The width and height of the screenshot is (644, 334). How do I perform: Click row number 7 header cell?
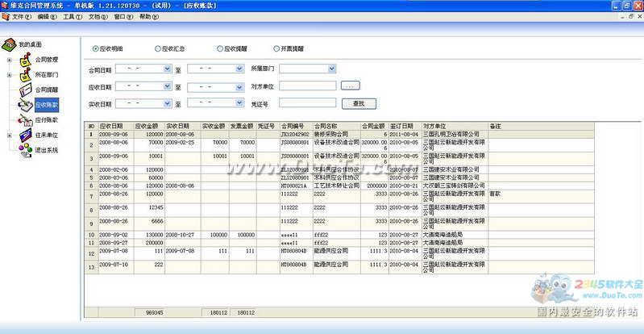[x=91, y=197]
